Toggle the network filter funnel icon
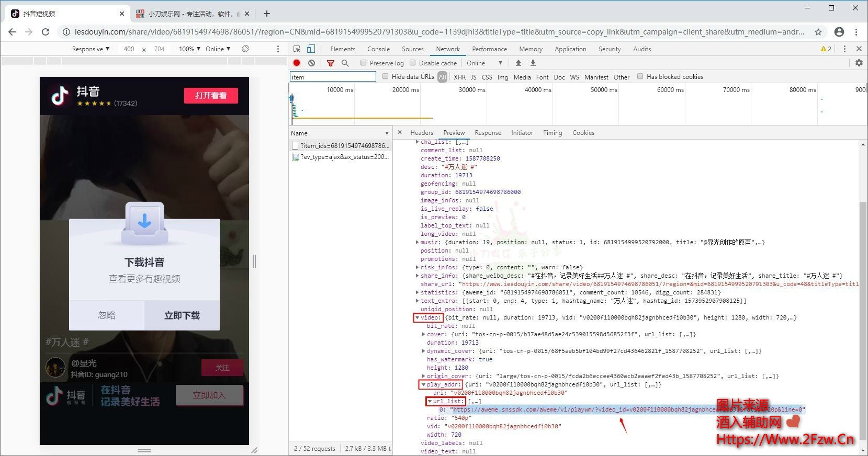 (x=330, y=63)
